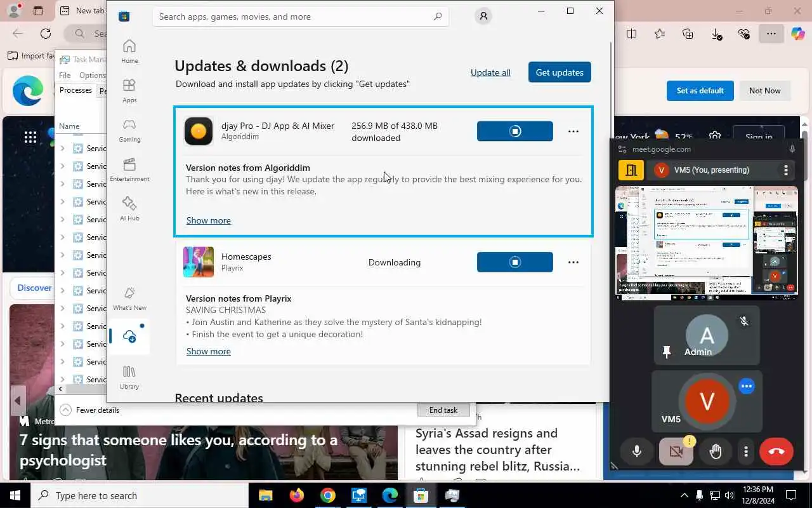812x508 pixels.
Task: Open the Downloads cloud icon in sidebar
Action: tap(129, 337)
